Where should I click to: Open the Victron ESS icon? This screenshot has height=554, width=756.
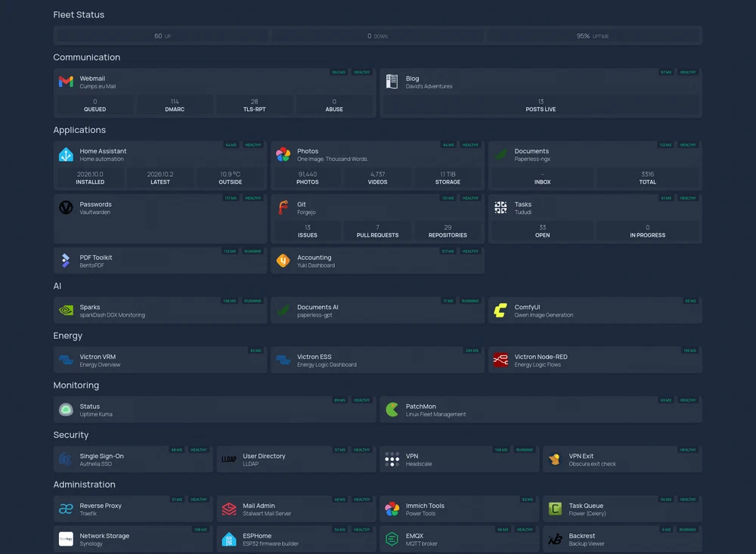[x=283, y=360]
